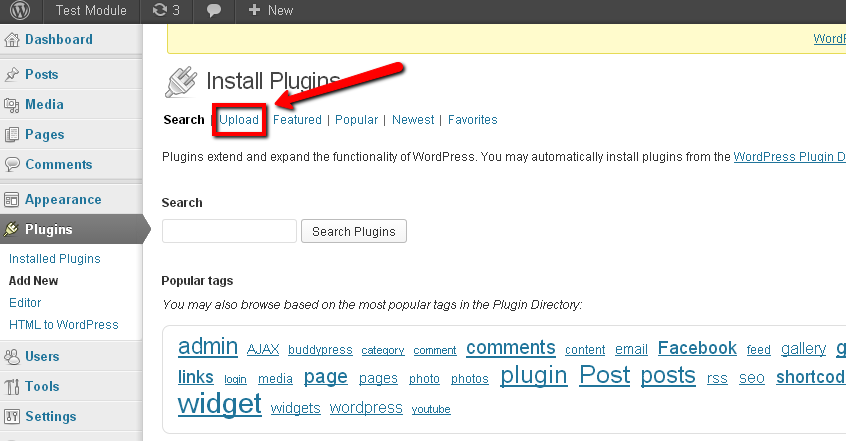Open the updates icon showing 3

(x=160, y=10)
